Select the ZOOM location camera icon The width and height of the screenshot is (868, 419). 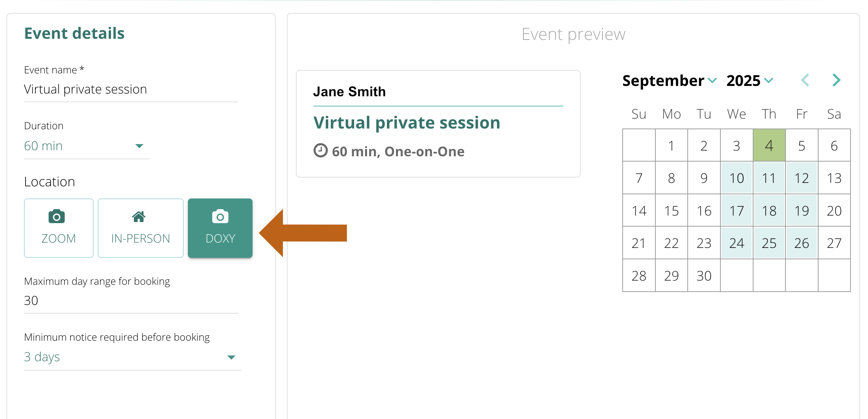(57, 216)
